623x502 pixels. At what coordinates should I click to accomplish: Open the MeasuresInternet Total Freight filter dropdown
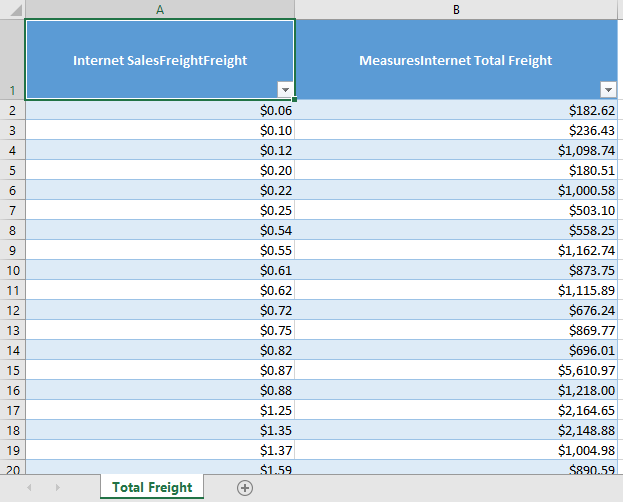coord(607,90)
